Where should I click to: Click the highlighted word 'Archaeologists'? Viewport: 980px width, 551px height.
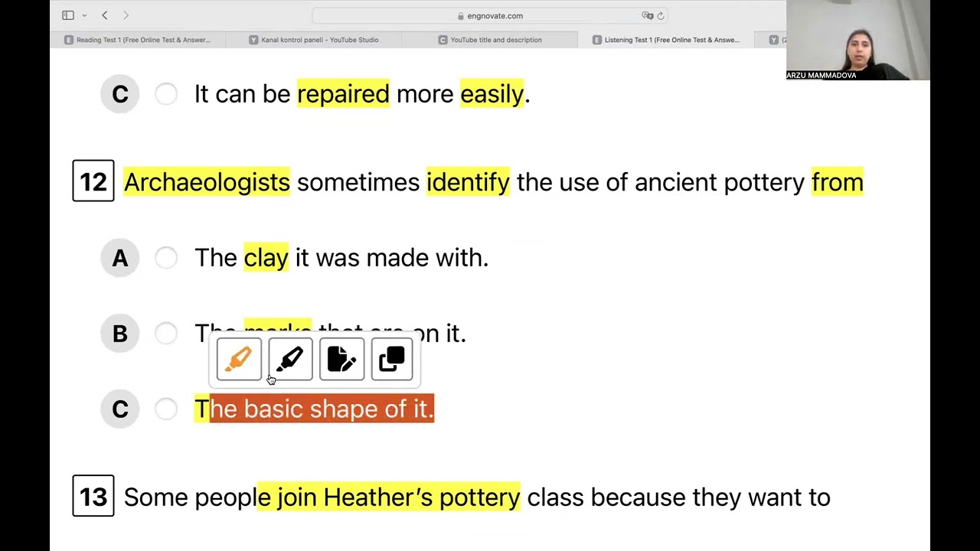pos(207,182)
